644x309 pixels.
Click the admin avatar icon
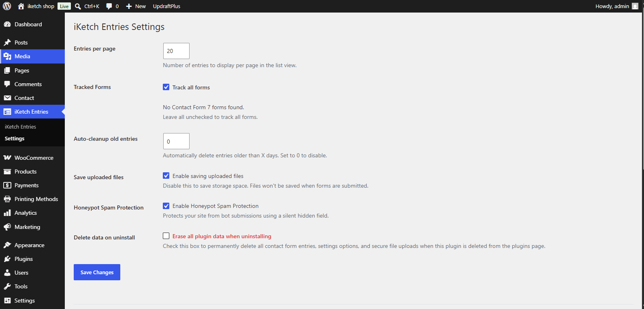(635, 6)
